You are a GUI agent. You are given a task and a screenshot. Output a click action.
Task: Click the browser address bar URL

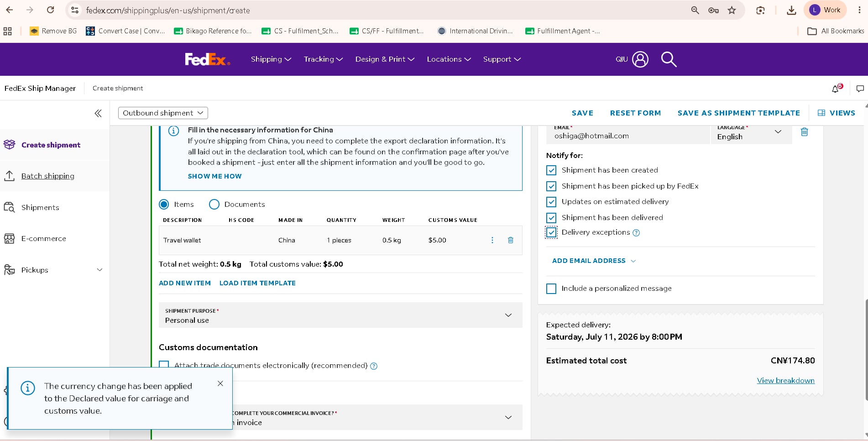tap(168, 10)
